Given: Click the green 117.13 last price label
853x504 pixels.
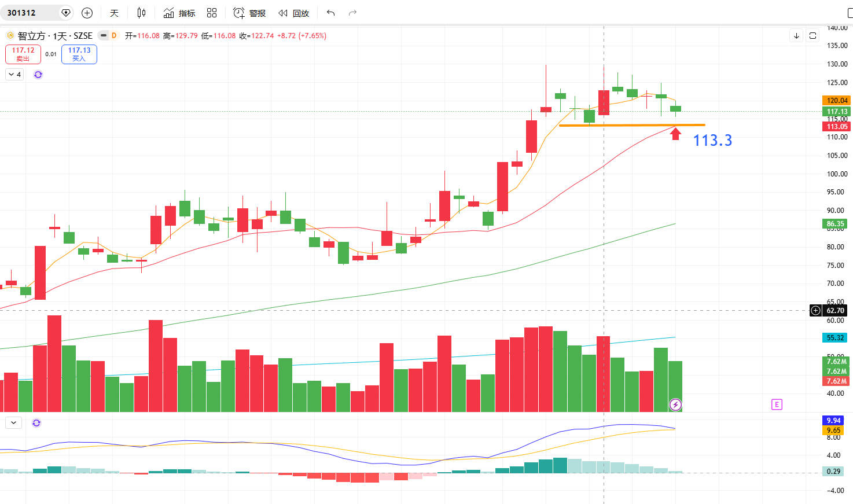Looking at the screenshot, I should click(837, 112).
